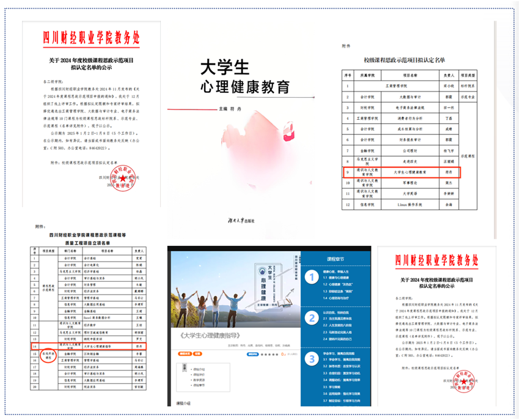Click 大学生心理健康教育 in highlighted row 9

410,172
